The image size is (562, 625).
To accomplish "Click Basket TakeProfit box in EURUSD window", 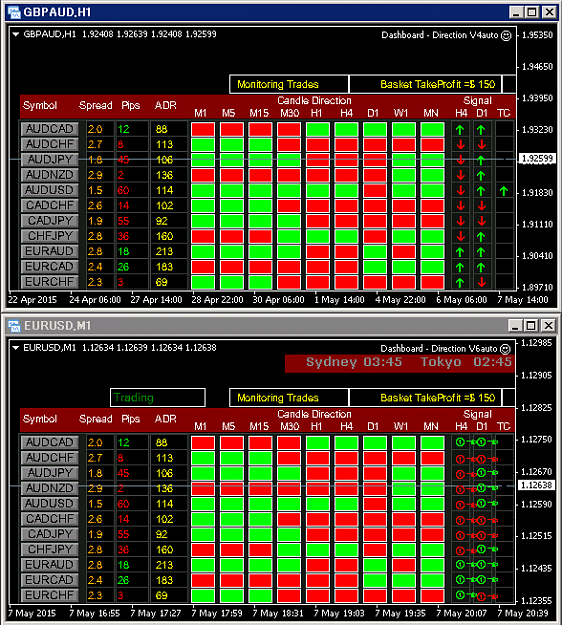I will 426,397.
